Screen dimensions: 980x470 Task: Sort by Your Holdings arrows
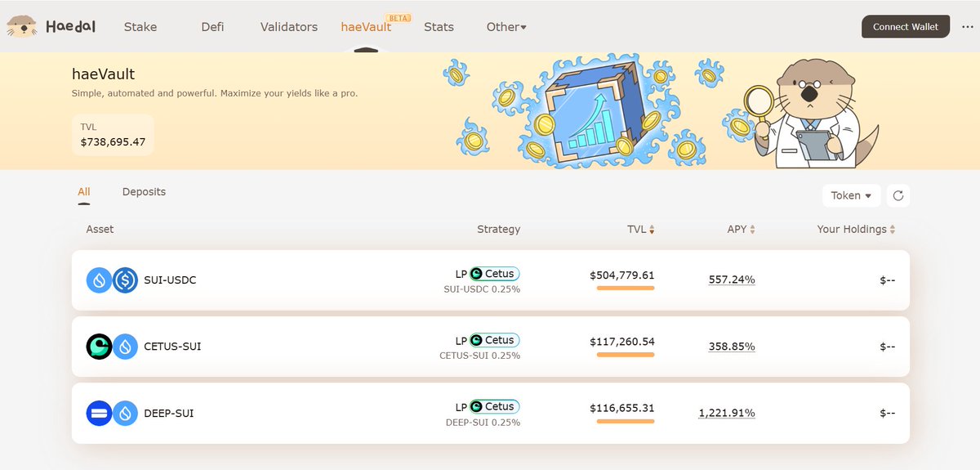click(893, 230)
